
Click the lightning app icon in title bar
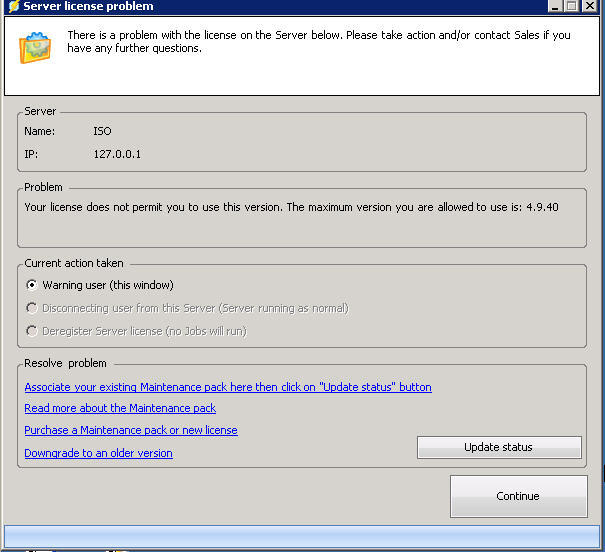click(x=13, y=6)
